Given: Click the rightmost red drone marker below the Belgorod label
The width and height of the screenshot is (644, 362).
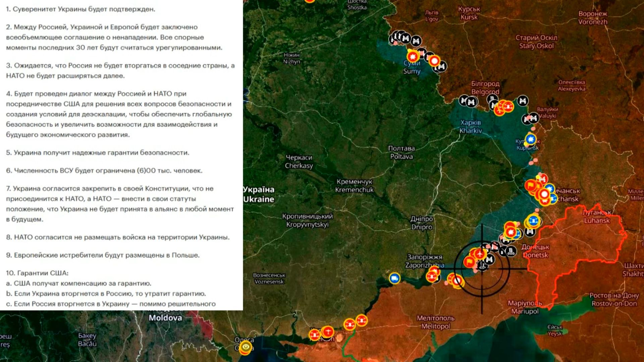Looking at the screenshot, I should click(508, 106).
